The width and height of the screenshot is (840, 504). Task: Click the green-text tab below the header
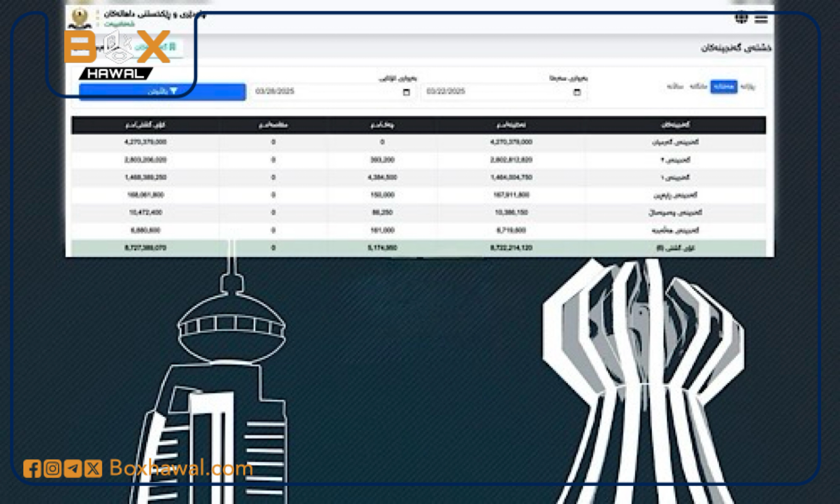(x=156, y=47)
